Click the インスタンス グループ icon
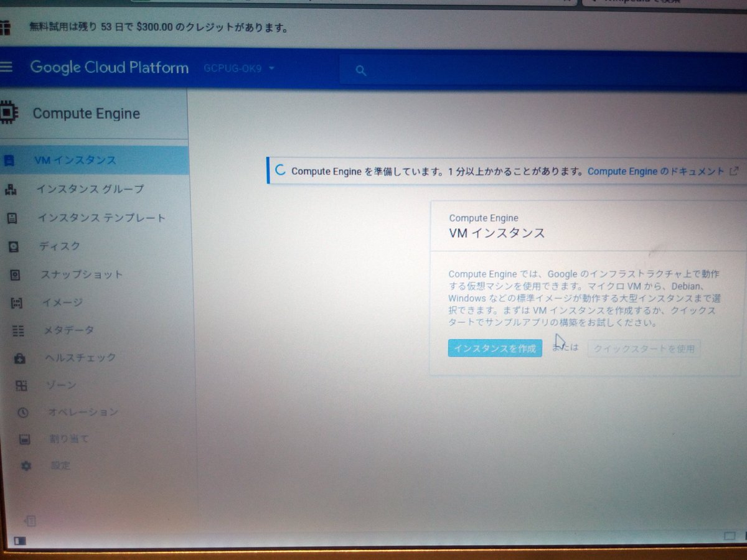747x560 pixels. click(10, 189)
